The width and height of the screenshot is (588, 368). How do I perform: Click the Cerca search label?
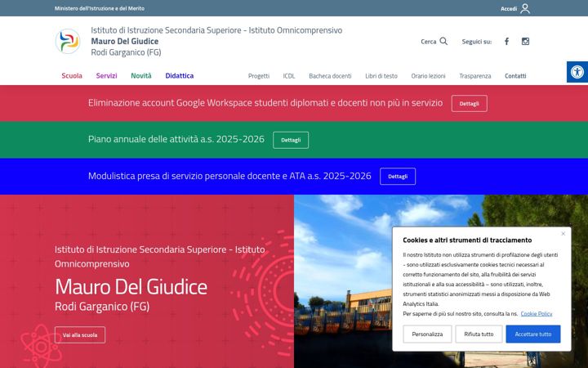[428, 42]
